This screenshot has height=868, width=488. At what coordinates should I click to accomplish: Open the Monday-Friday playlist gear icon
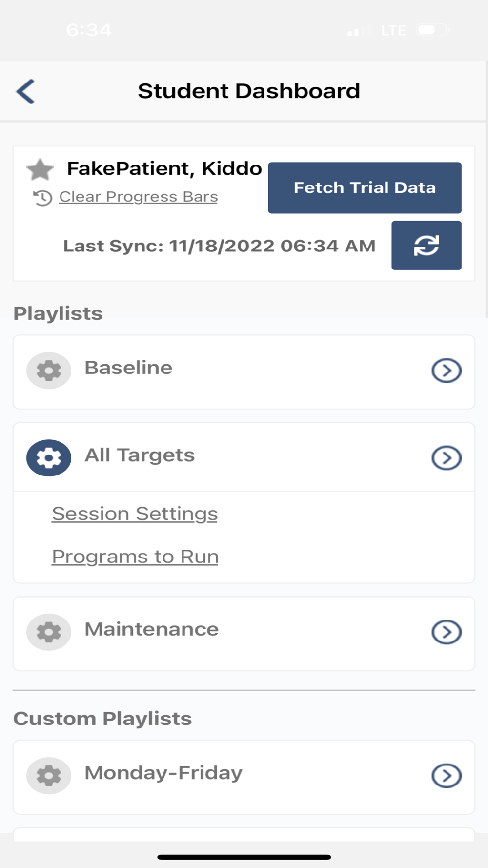[x=49, y=775]
